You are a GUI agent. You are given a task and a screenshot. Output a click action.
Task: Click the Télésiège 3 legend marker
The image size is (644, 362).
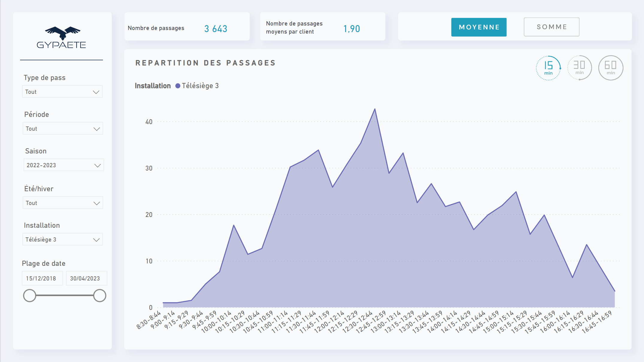(178, 86)
